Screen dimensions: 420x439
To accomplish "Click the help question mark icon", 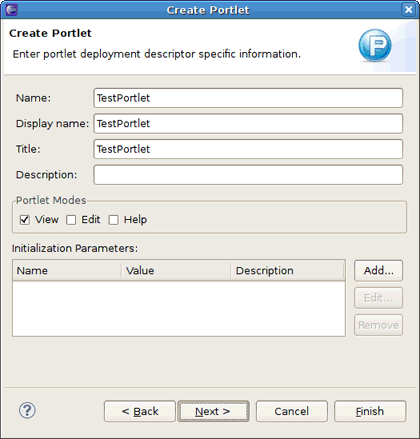I will point(27,411).
